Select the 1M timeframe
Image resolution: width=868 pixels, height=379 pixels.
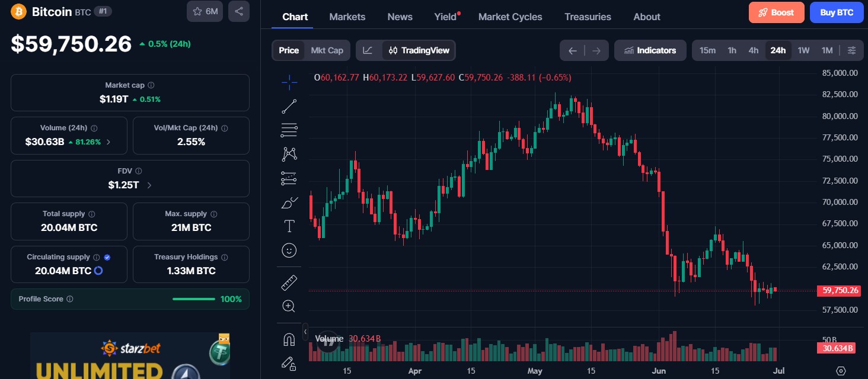[x=827, y=50]
